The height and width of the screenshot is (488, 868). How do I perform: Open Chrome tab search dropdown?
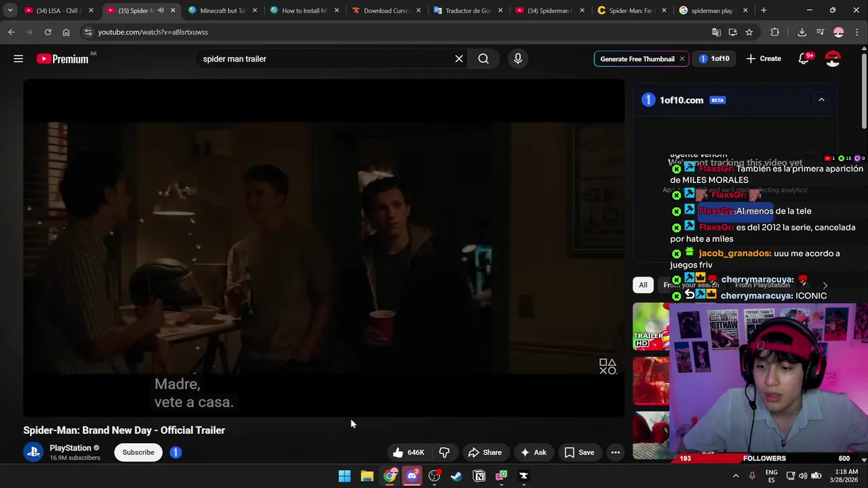click(x=9, y=10)
